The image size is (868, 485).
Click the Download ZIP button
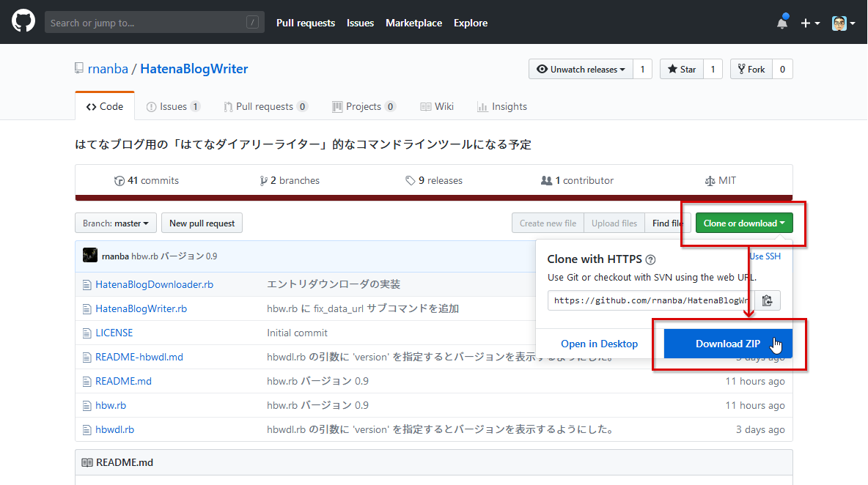pos(728,344)
